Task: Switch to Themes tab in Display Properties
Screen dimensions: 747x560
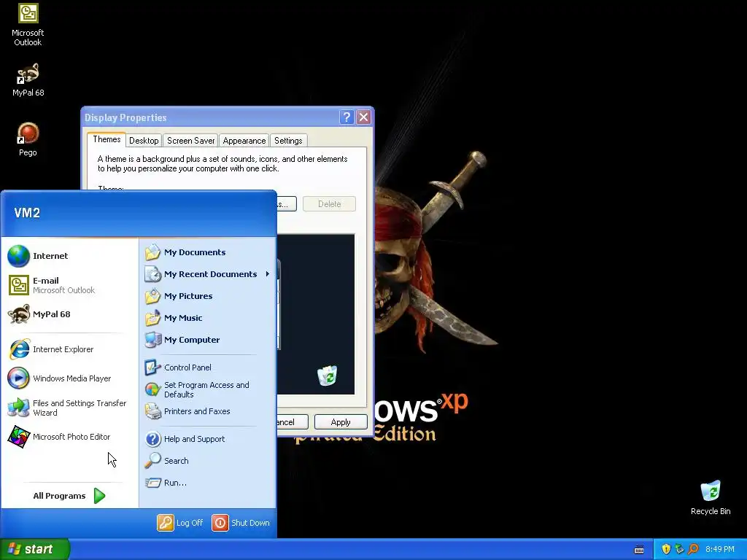Action: pyautogui.click(x=107, y=139)
